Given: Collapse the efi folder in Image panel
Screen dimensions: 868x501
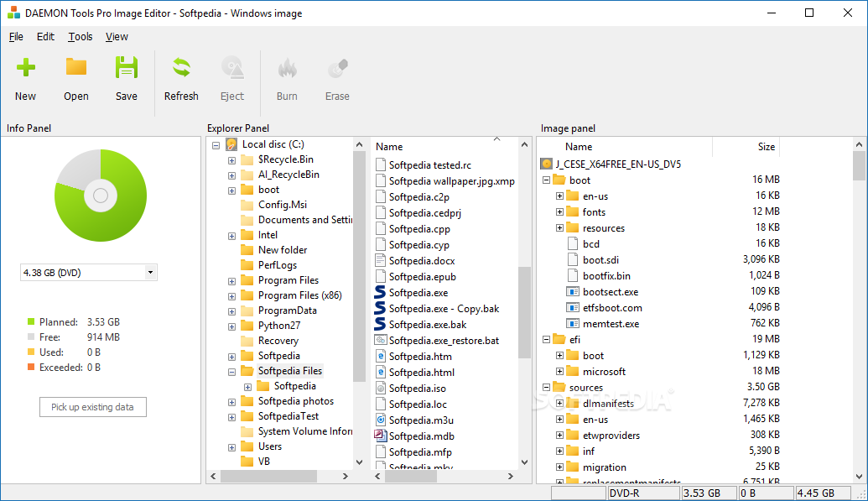Looking at the screenshot, I should coord(546,339).
